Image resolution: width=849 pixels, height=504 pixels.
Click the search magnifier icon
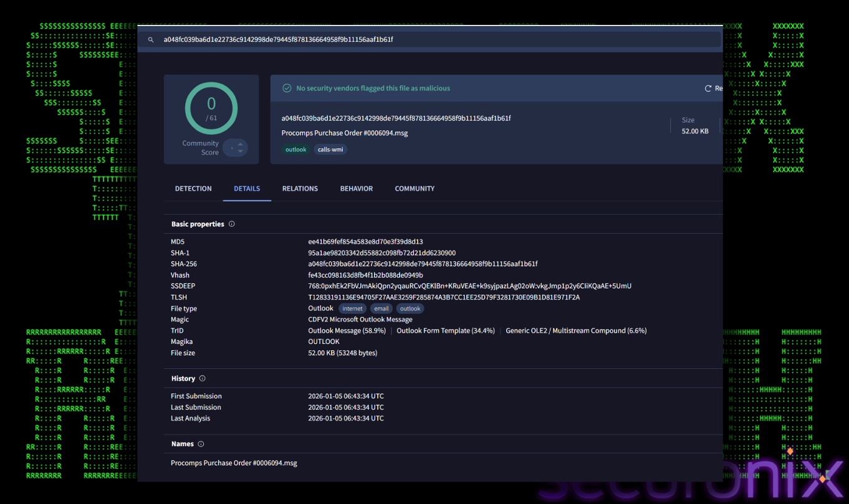tap(151, 40)
